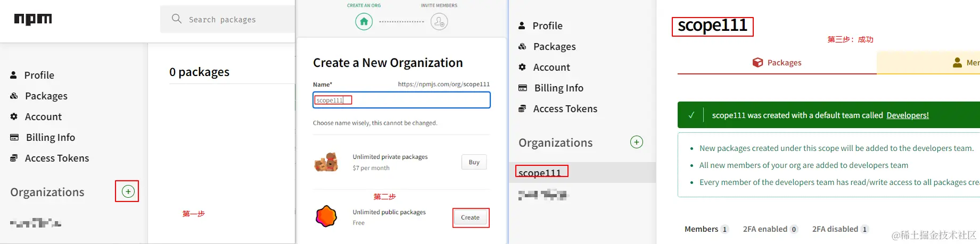Image resolution: width=980 pixels, height=244 pixels.
Task: Open Access Tokens in the left npm sidebar
Action: click(57, 158)
